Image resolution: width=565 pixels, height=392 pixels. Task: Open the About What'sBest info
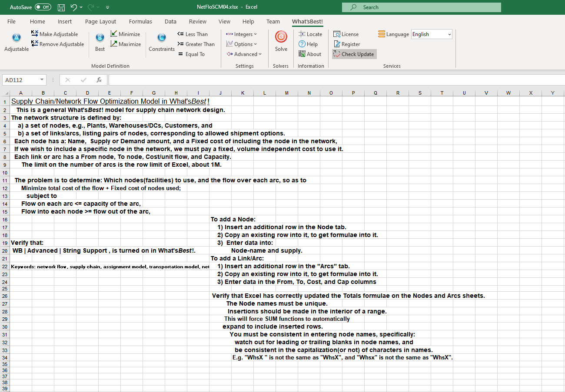pos(310,54)
